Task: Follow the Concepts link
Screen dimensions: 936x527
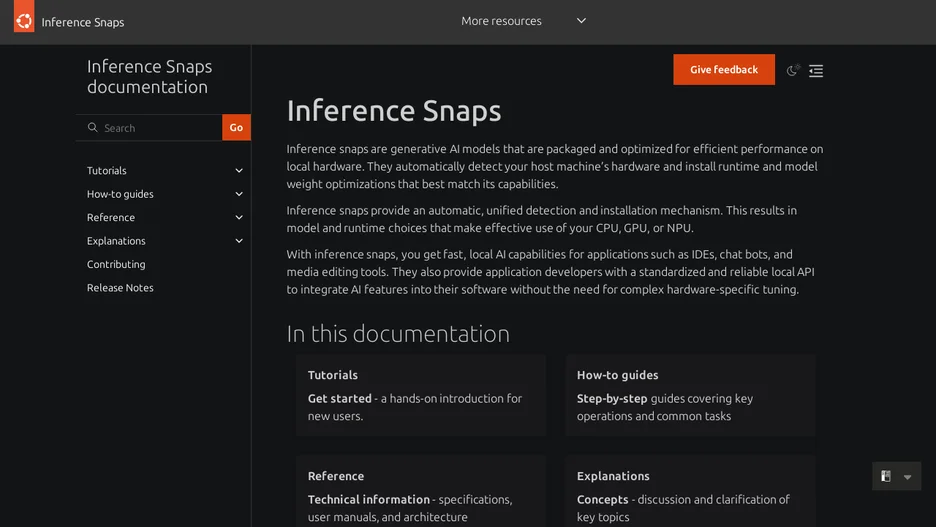Action: [602, 500]
